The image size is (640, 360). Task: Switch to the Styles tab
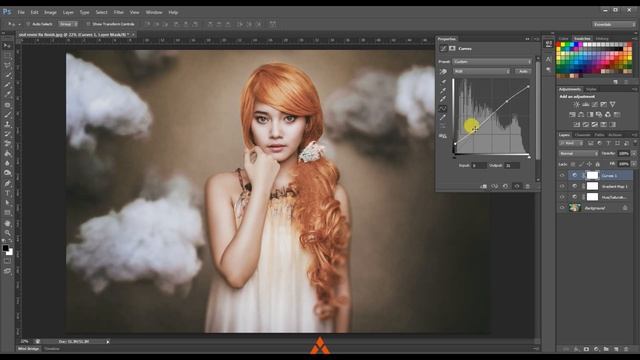click(591, 89)
